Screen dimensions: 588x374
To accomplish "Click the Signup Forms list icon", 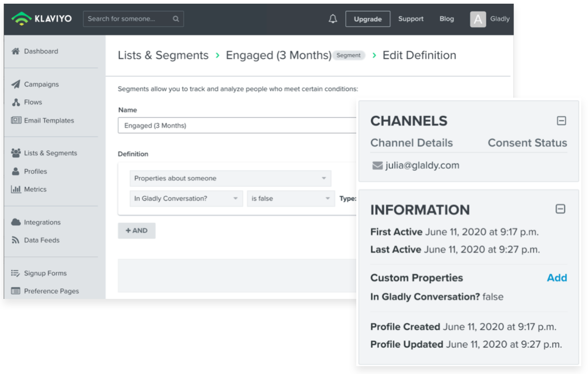I will [15, 273].
